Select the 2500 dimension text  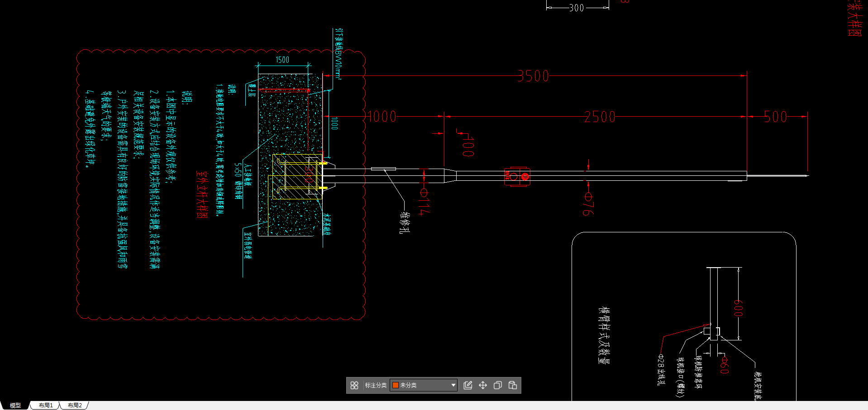600,117
